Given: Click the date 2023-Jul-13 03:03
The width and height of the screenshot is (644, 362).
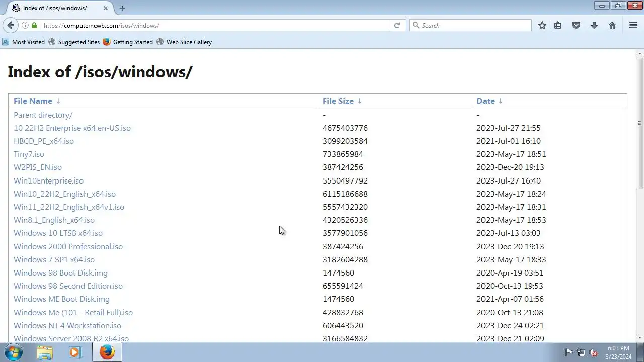Looking at the screenshot, I should 509,233.
